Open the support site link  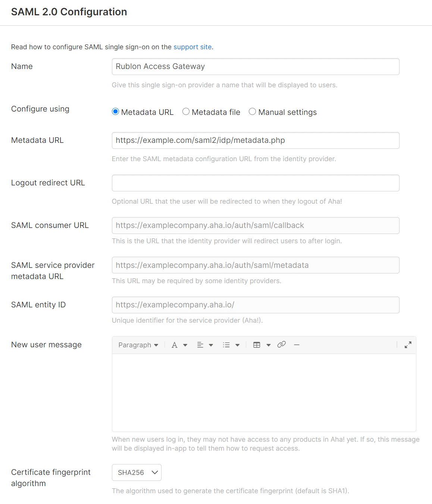(x=192, y=47)
